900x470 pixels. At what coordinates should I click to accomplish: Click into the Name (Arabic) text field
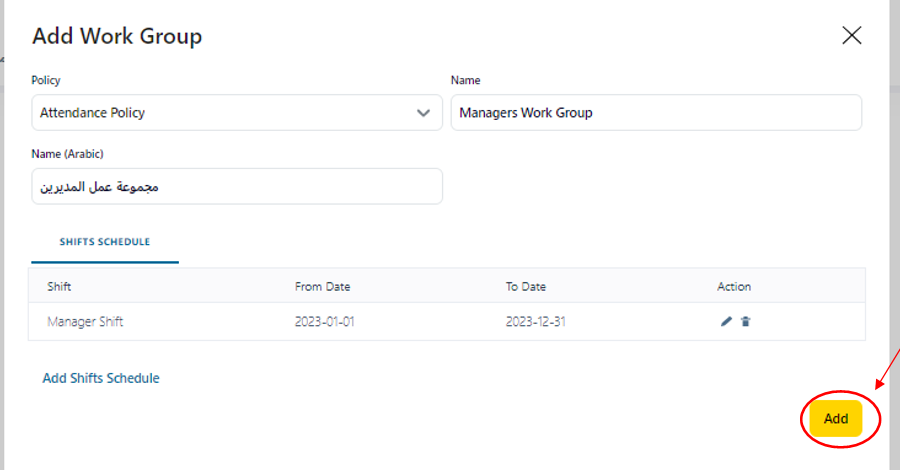(x=236, y=186)
